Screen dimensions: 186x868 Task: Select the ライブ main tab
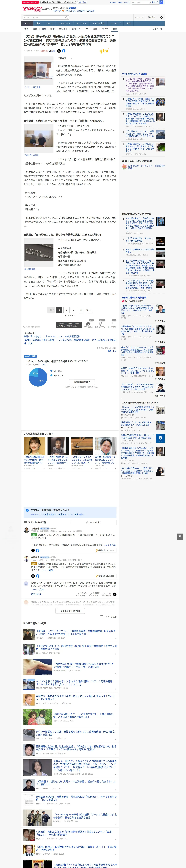[49, 23]
